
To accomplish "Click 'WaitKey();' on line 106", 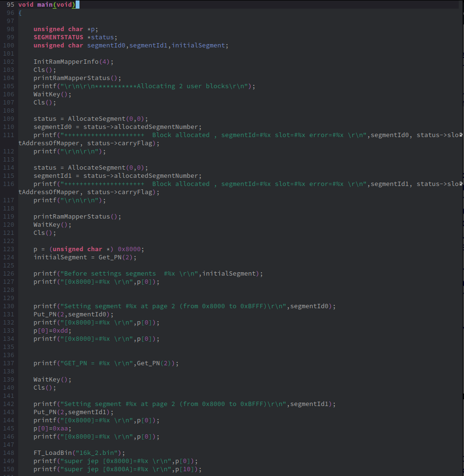I will click(x=53, y=94).
